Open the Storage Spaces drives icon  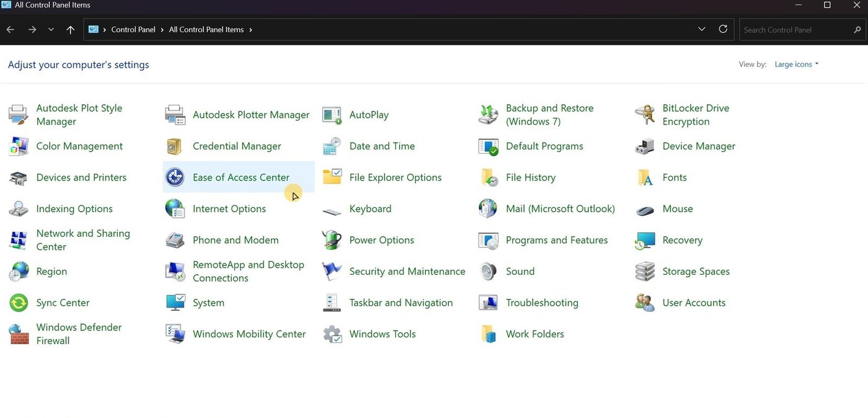pos(645,272)
